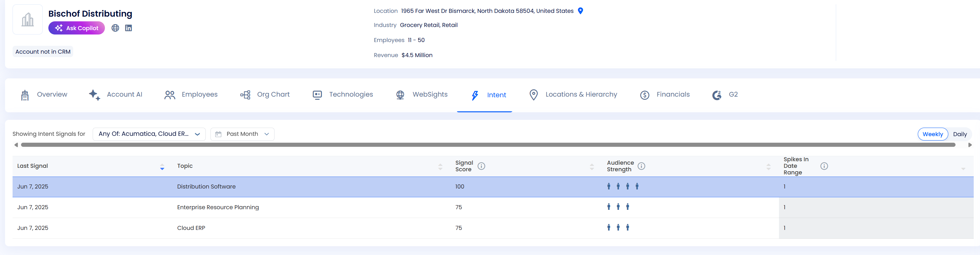This screenshot has width=980, height=255.
Task: Click the 11 - 50 employees value
Action: pyautogui.click(x=416, y=40)
